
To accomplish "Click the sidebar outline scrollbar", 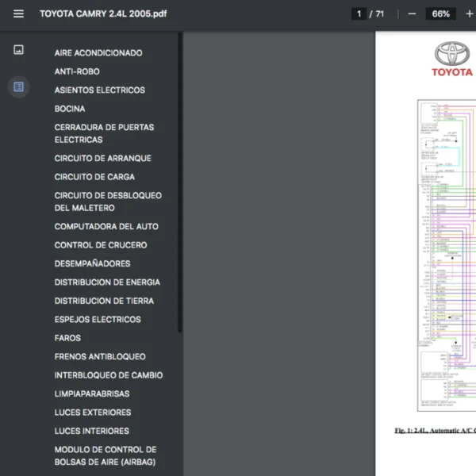I will tap(180, 182).
